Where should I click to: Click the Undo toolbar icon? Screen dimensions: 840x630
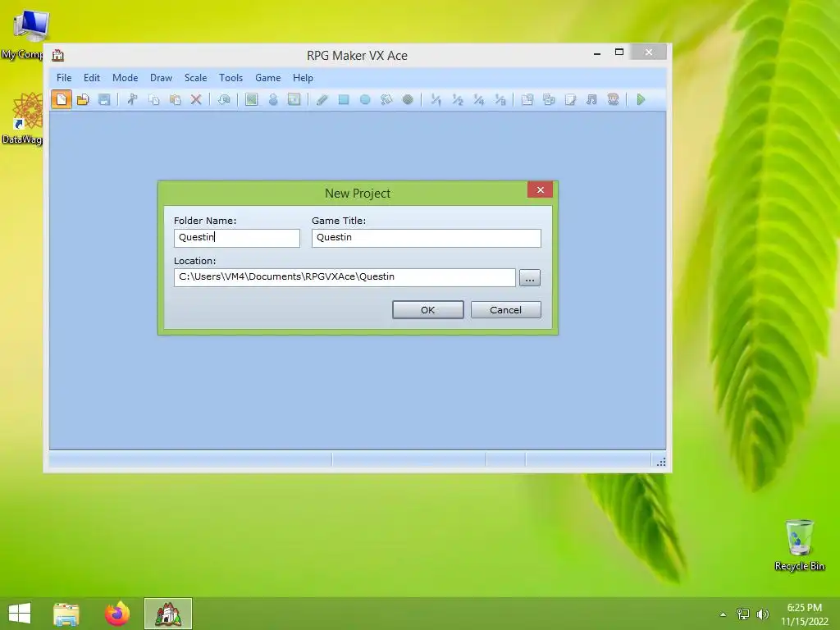(224, 99)
